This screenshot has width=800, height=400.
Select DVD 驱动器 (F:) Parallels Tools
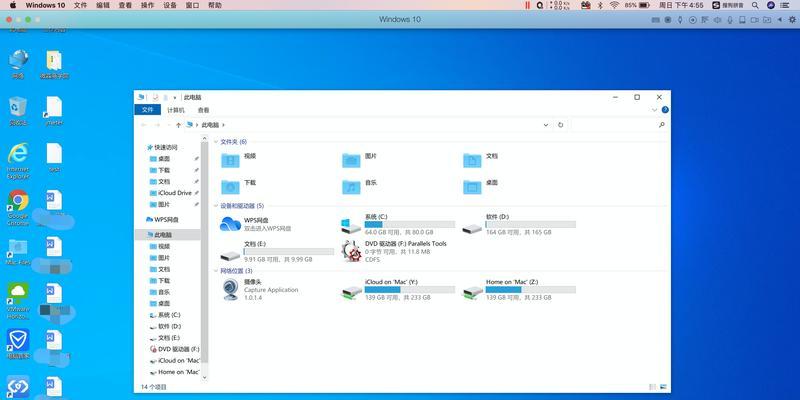coord(394,252)
